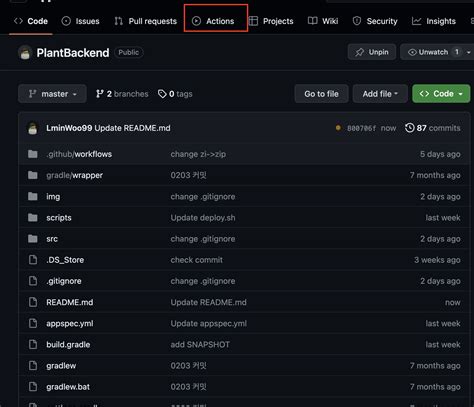Screen dimensions: 474x407
Task: Open the build.gradle file
Action: point(68,344)
